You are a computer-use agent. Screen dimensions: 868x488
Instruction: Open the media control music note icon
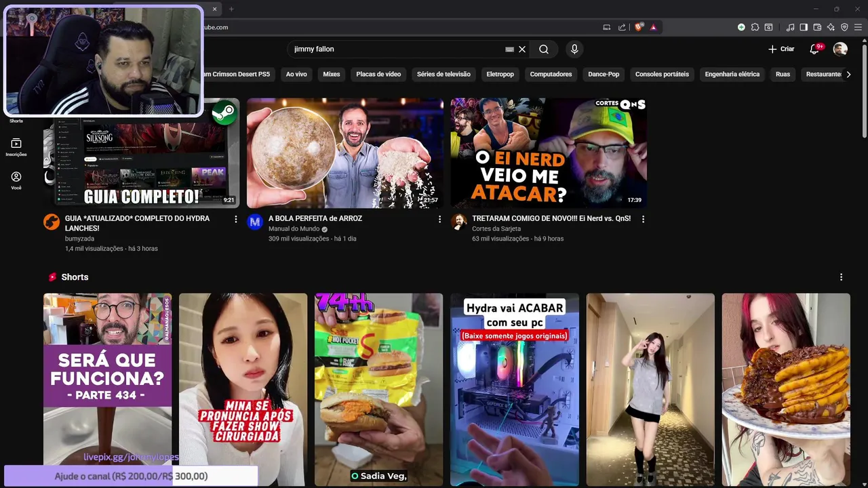pos(790,27)
